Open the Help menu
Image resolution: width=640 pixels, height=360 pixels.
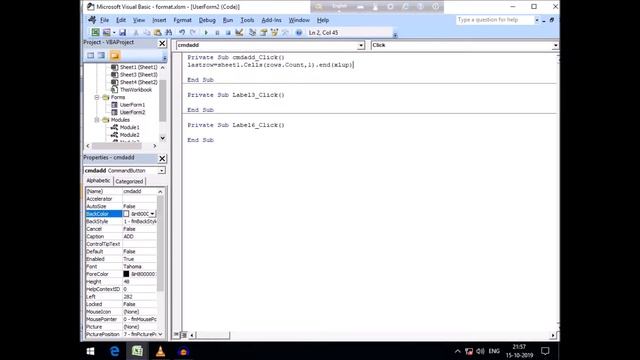(323, 20)
